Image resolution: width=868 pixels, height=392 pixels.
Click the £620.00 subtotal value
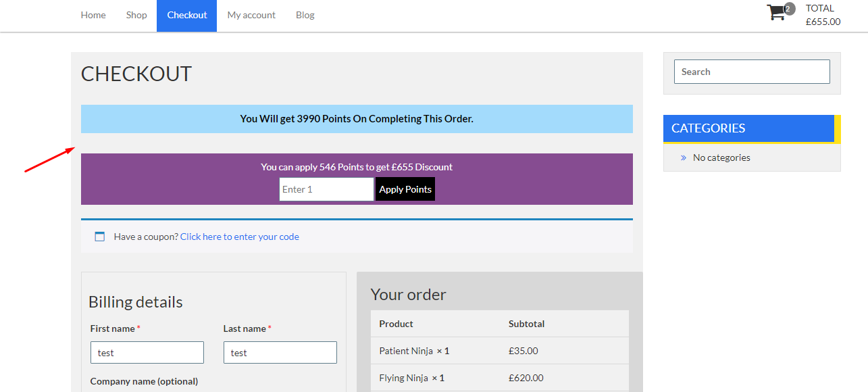tap(526, 378)
